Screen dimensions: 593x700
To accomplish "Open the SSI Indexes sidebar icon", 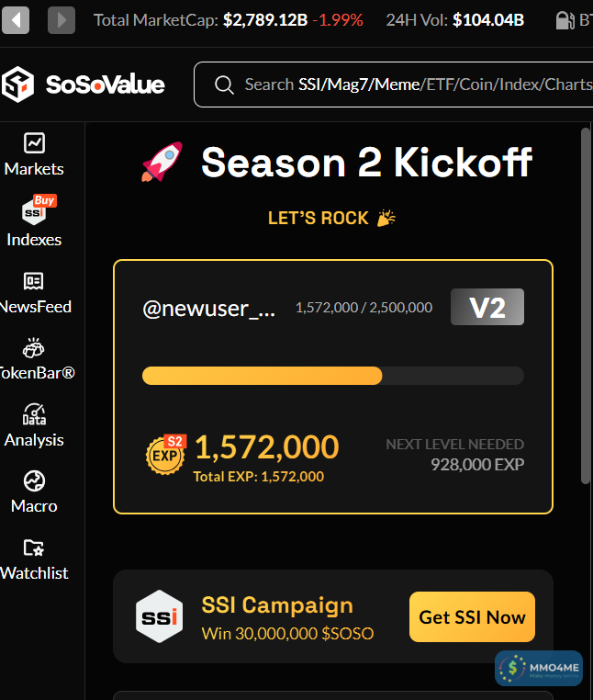I will pos(34,212).
